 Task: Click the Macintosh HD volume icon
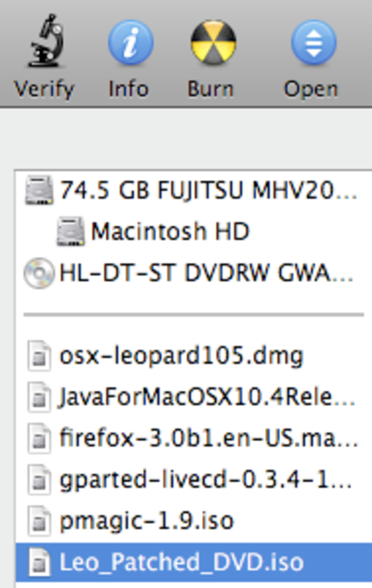coord(71,233)
